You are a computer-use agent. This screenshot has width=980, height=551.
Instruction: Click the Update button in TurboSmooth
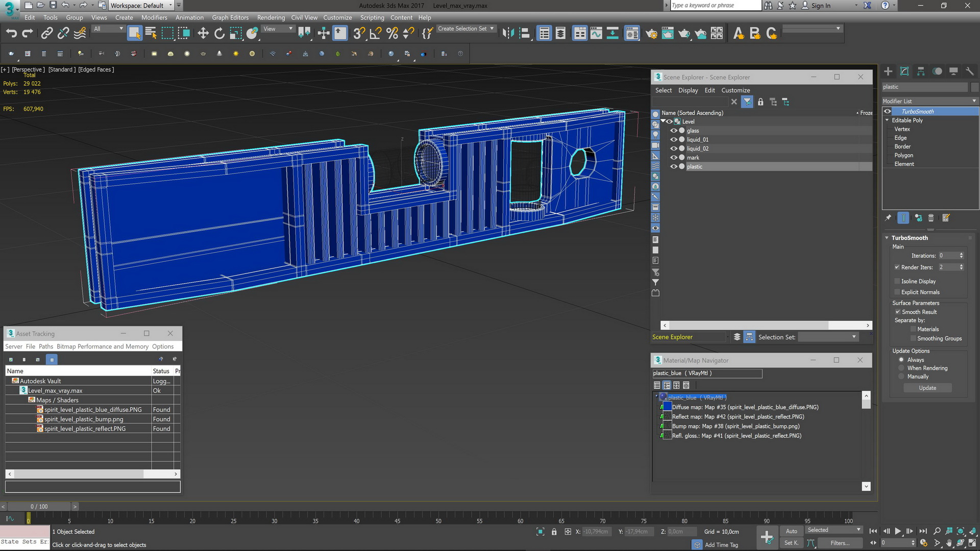tap(927, 388)
